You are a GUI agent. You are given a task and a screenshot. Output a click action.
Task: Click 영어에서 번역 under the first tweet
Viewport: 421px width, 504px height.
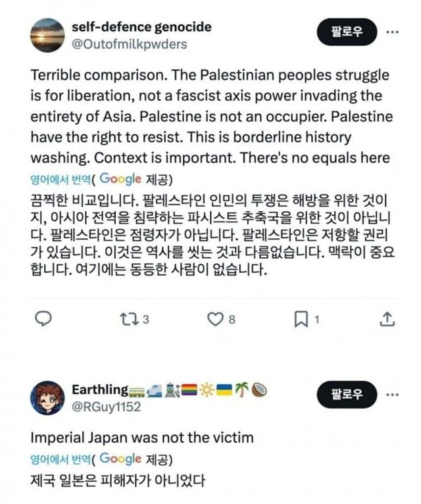click(x=61, y=178)
